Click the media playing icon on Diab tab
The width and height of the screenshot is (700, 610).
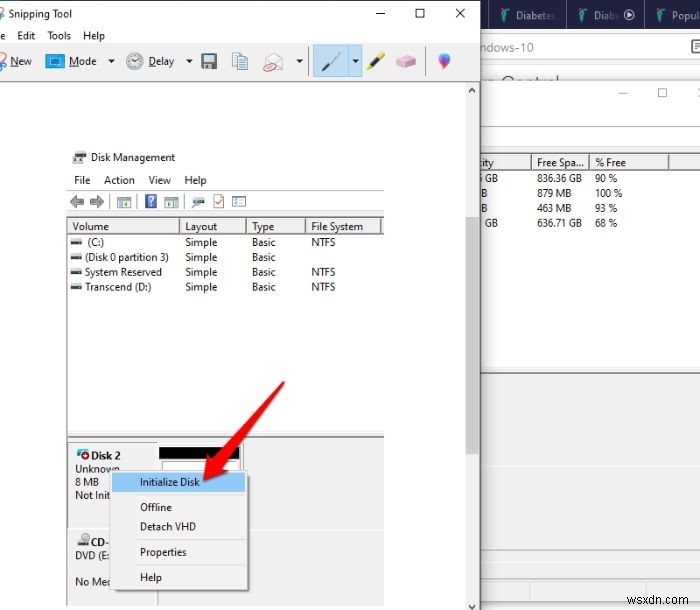click(x=629, y=15)
